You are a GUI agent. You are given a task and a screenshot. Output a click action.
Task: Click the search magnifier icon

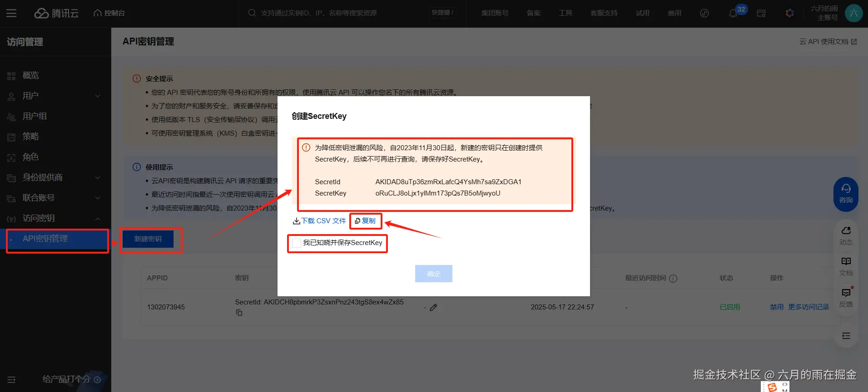[x=252, y=13]
